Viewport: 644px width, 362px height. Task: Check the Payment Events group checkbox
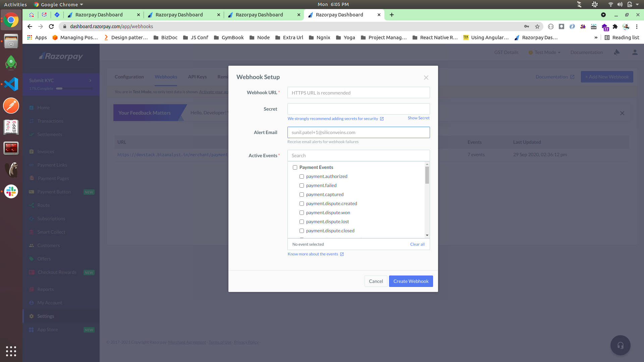click(295, 168)
